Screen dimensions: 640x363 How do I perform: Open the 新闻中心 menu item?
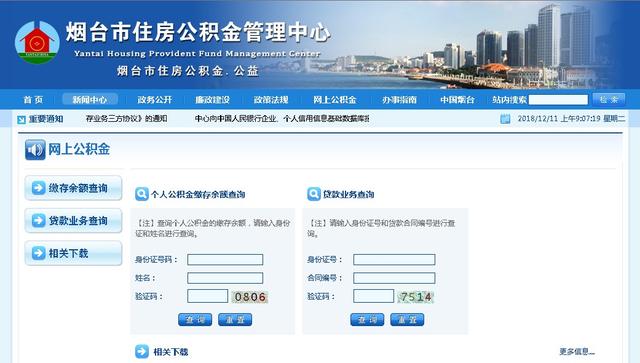pyautogui.click(x=90, y=100)
